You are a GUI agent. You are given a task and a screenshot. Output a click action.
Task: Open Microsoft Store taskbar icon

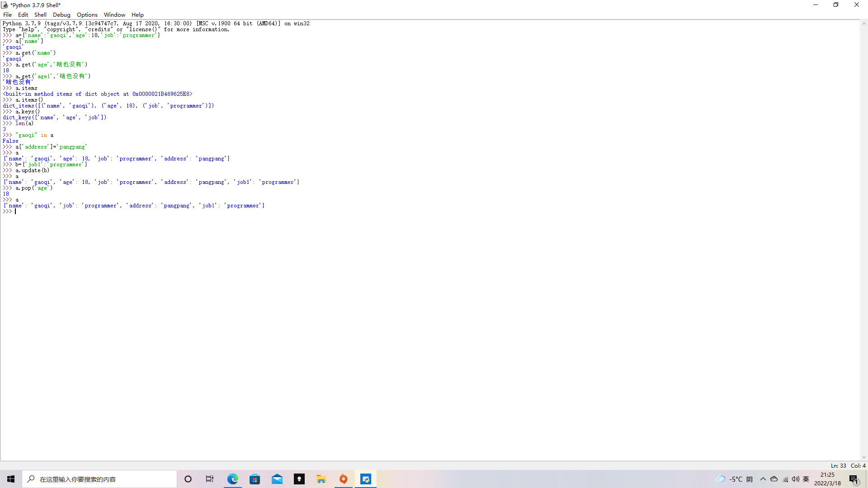[x=255, y=479]
